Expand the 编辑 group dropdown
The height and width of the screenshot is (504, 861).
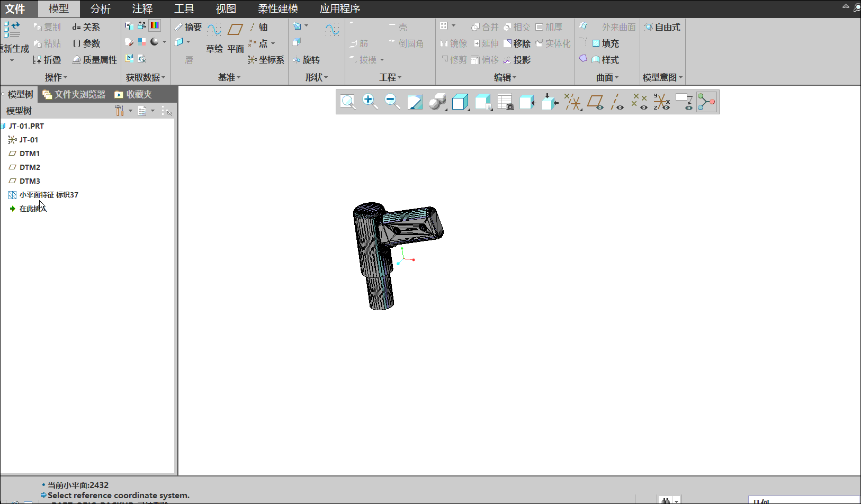click(x=505, y=77)
